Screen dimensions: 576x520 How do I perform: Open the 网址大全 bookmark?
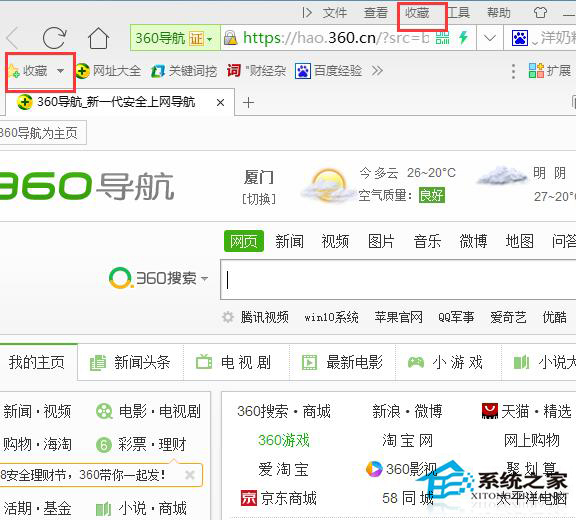[108, 71]
